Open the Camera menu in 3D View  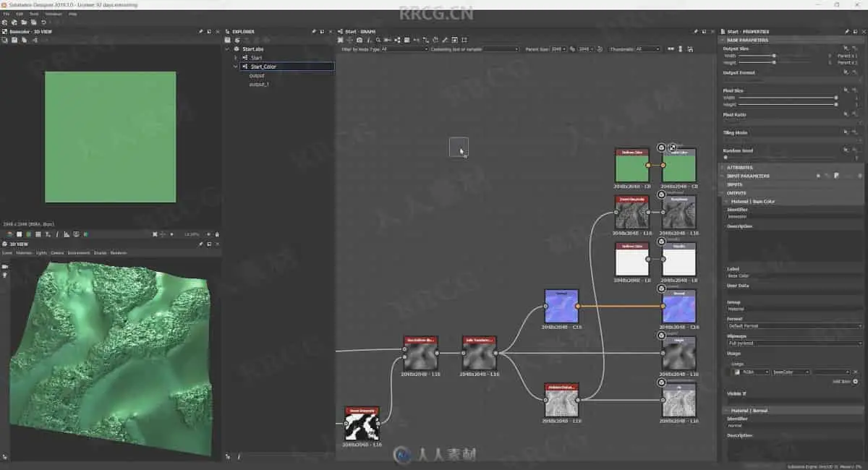click(x=57, y=253)
